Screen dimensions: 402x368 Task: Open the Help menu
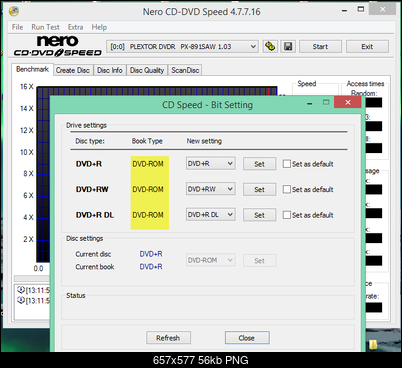[x=99, y=27]
